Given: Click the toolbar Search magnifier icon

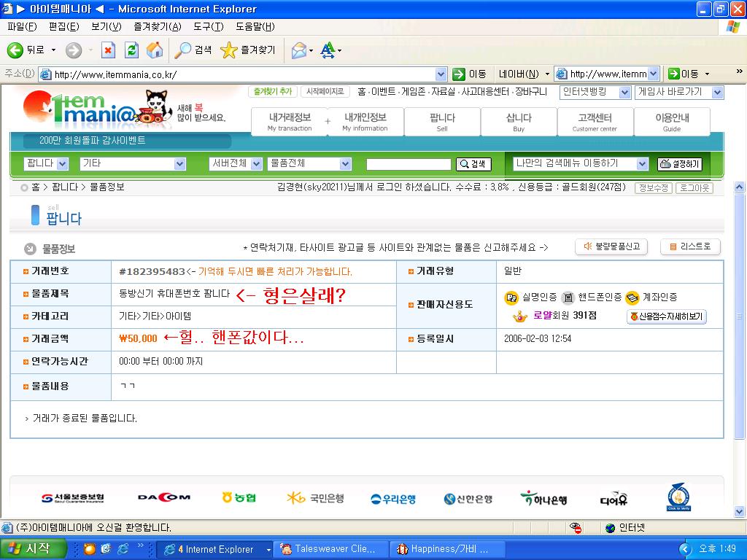Looking at the screenshot, I should click(182, 50).
